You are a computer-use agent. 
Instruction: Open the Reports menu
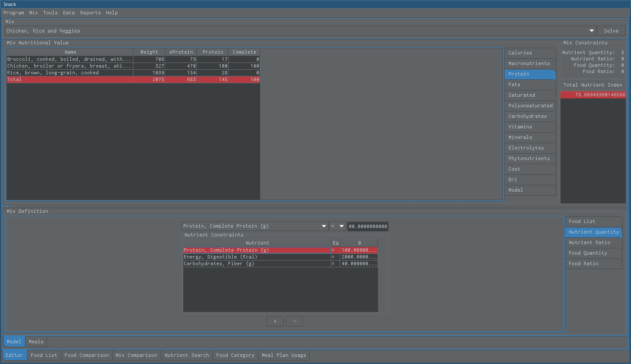coord(90,13)
